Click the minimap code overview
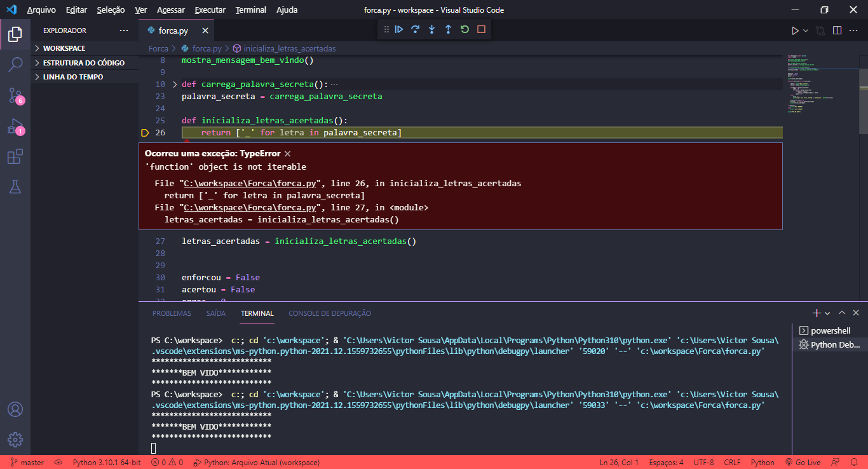The height and width of the screenshot is (469, 868). pyautogui.click(x=822, y=83)
